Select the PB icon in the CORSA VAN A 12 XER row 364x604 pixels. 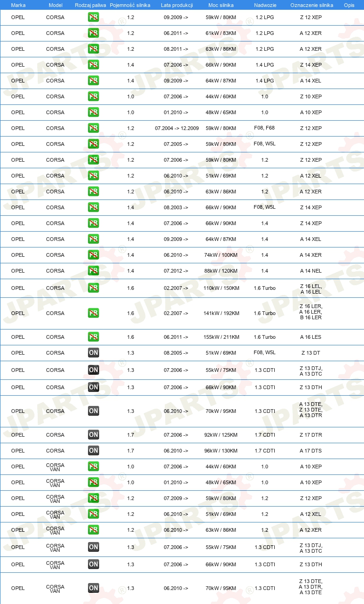click(x=94, y=530)
